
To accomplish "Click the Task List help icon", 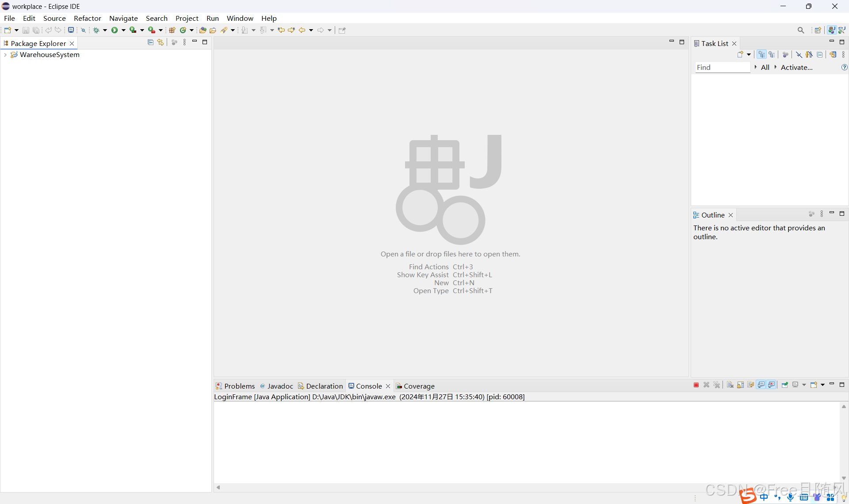I will pyautogui.click(x=844, y=67).
